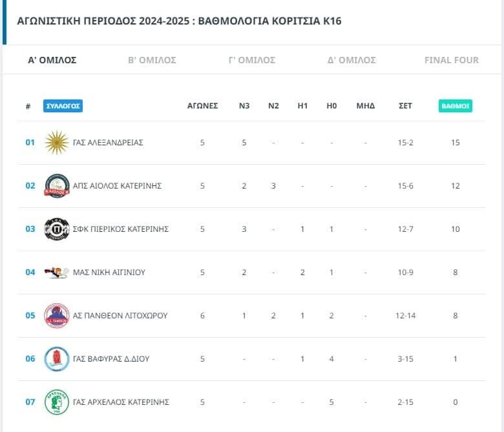The image size is (504, 432).
Task: Select the Γ' ΟΜΙΛΟΣ tab
Action: [252, 60]
